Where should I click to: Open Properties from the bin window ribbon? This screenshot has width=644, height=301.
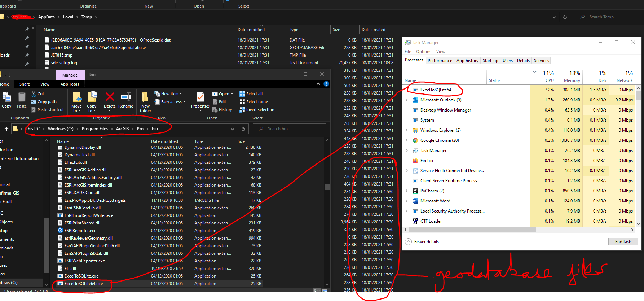pos(200,101)
